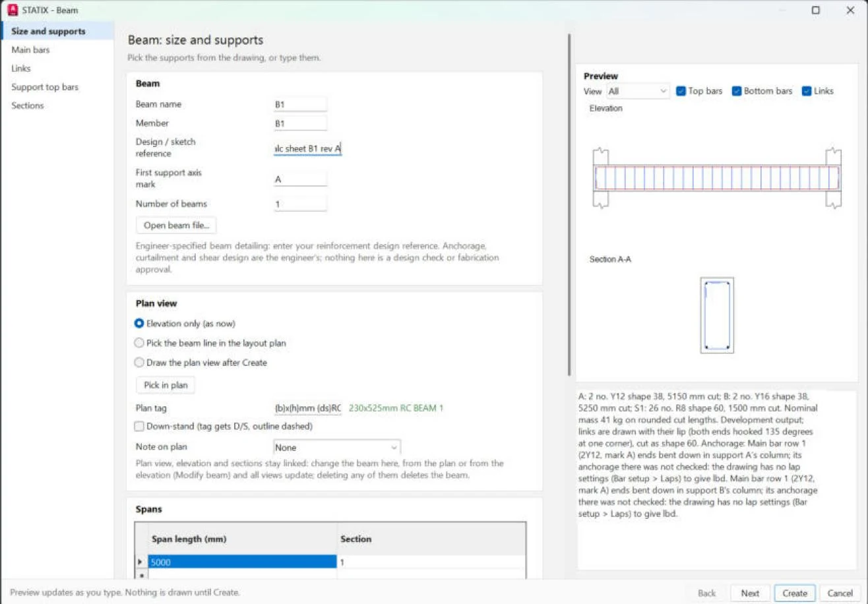The image size is (868, 604).
Task: Click the Section A-A preview drawing
Action: [x=717, y=315]
